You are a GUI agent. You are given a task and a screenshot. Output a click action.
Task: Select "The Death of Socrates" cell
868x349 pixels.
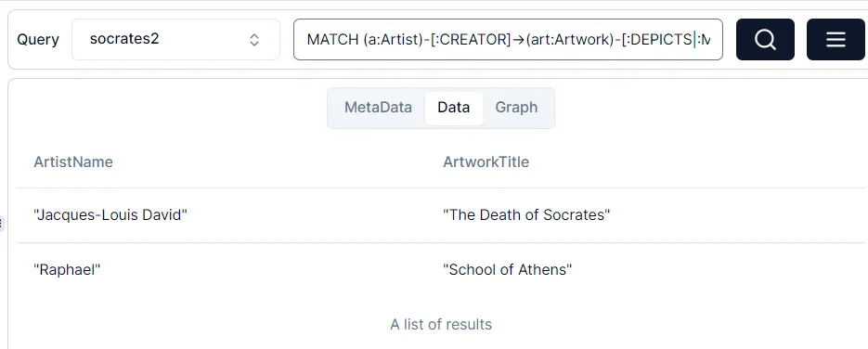526,214
